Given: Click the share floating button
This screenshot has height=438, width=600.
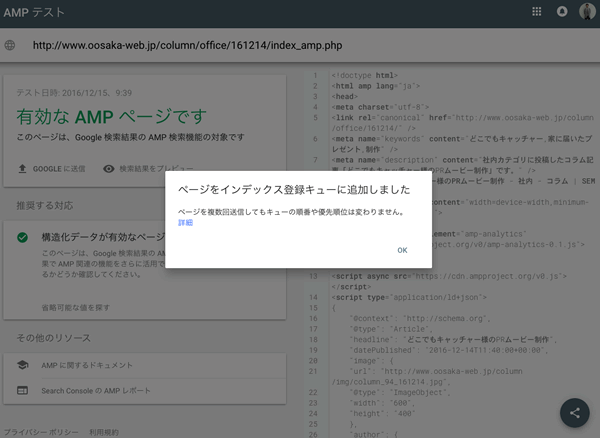Looking at the screenshot, I should pyautogui.click(x=575, y=413).
